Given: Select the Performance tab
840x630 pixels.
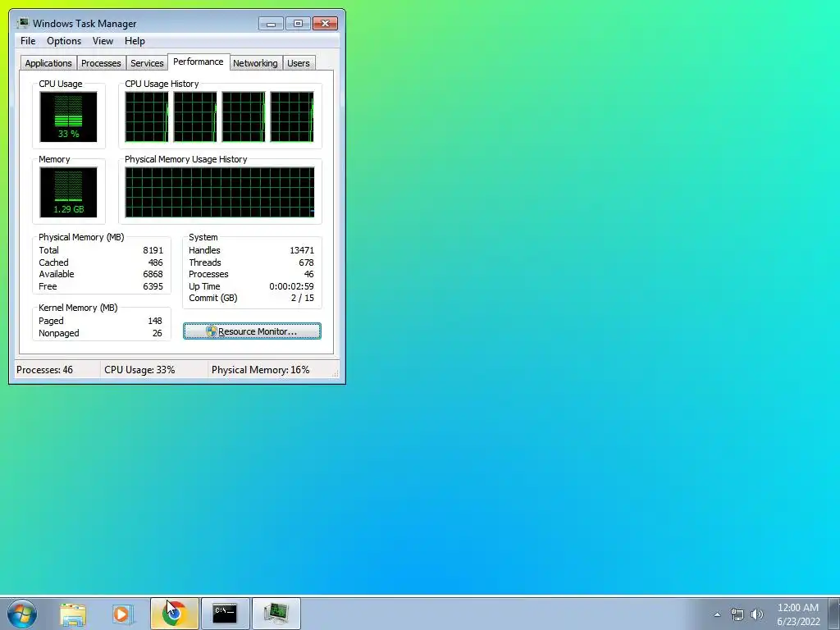Looking at the screenshot, I should 199,62.
